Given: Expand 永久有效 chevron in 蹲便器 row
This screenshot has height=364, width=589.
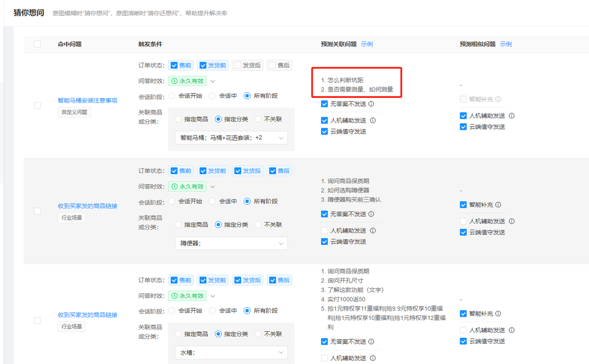Looking at the screenshot, I should [x=213, y=187].
